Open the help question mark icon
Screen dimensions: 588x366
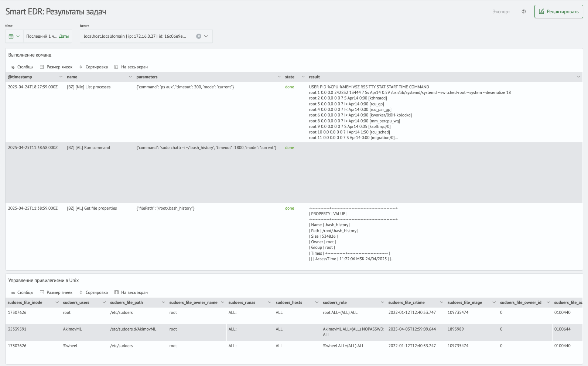(524, 11)
